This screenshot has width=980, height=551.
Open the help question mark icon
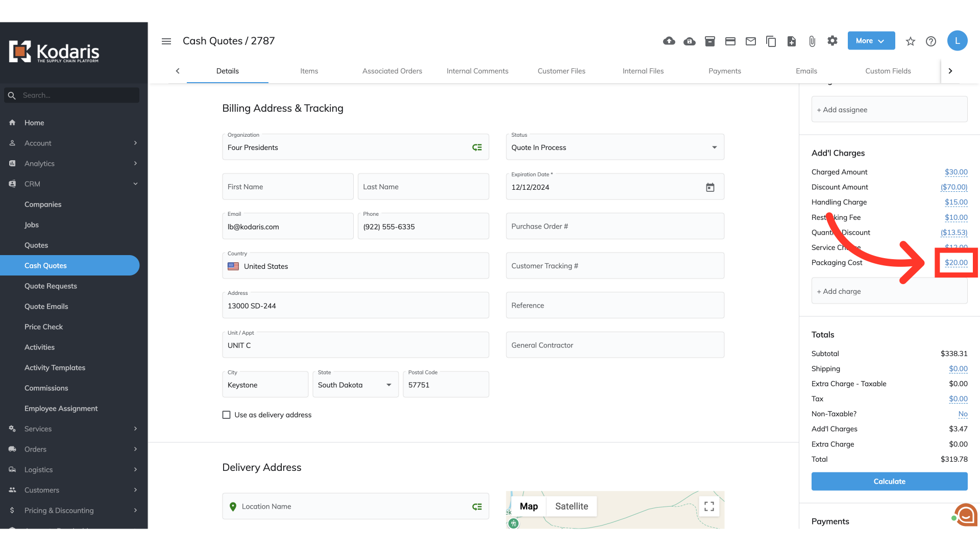(930, 41)
